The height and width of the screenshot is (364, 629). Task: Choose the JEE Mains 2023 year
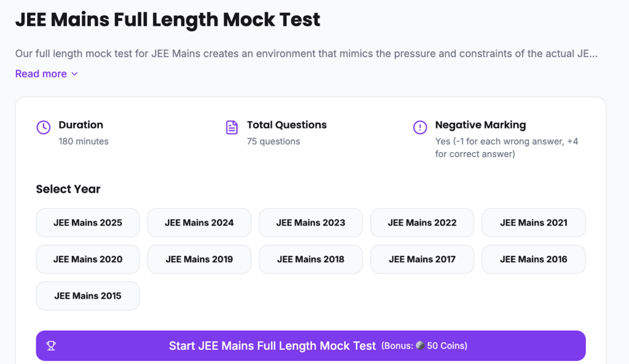311,223
